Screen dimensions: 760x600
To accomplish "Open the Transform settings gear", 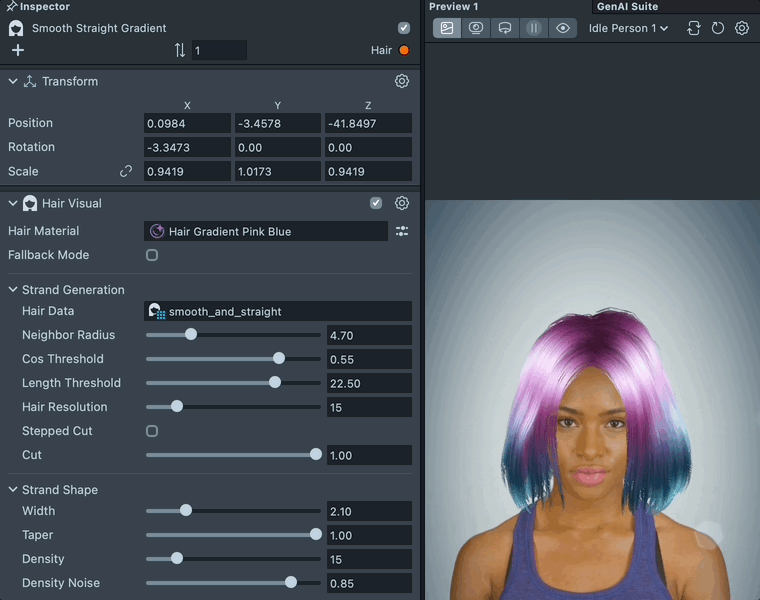I will click(x=402, y=81).
